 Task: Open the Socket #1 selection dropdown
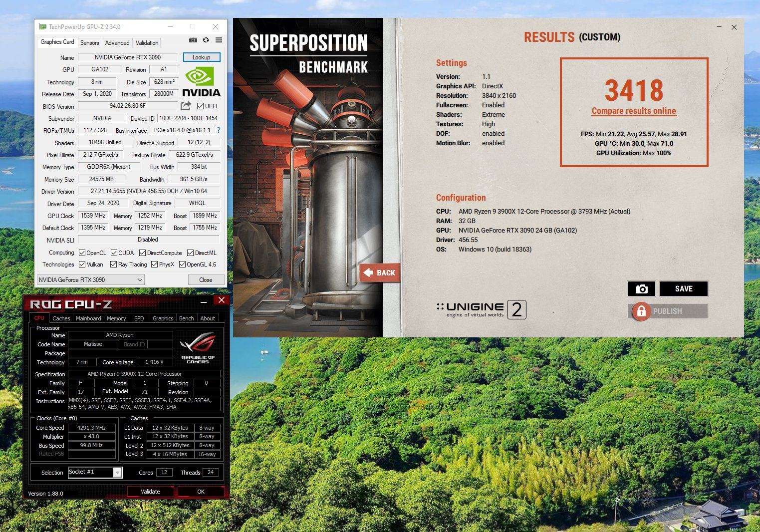point(95,472)
